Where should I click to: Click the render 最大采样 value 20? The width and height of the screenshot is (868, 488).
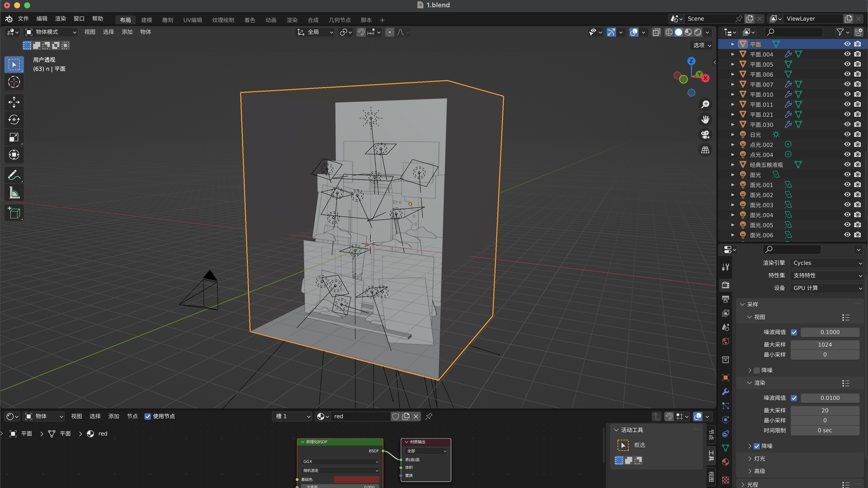825,410
